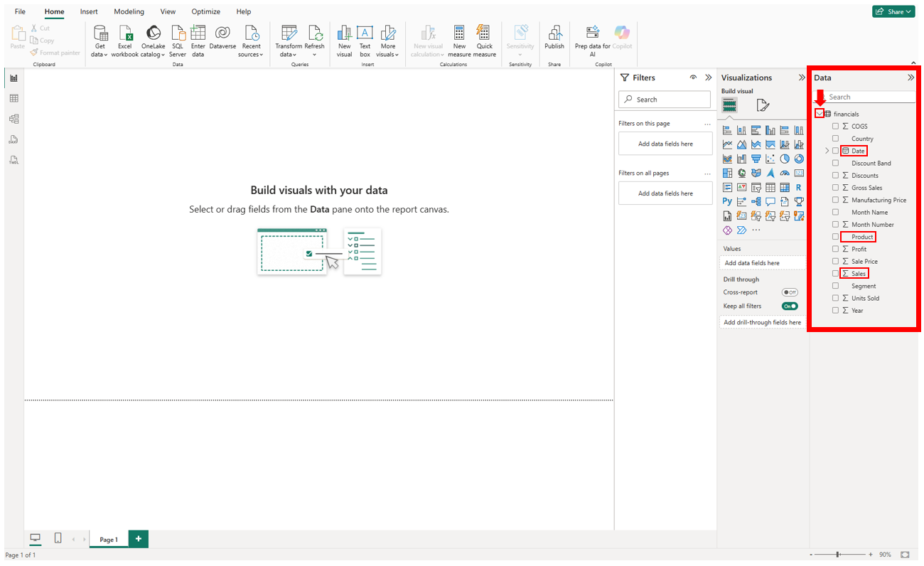Click the Transform data icon
This screenshot has width=924, height=566.
[x=289, y=33]
